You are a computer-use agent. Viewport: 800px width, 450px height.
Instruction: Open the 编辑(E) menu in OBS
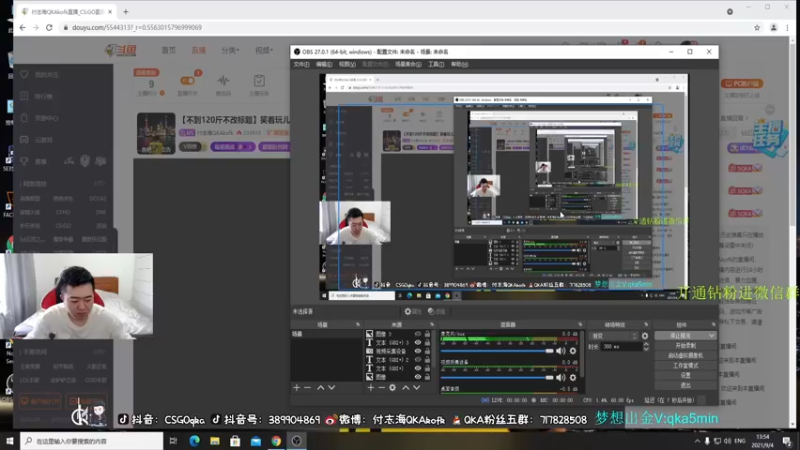[x=324, y=64]
